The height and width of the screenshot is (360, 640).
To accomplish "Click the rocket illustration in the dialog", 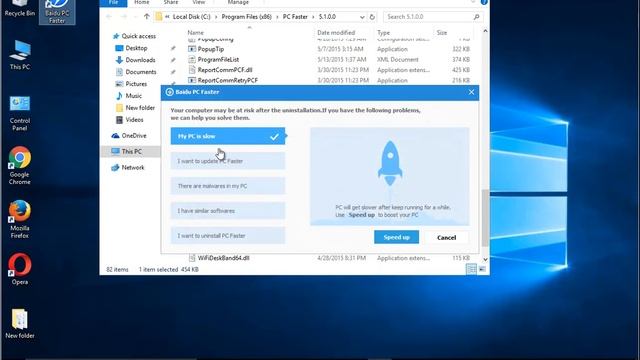I will pyautogui.click(x=390, y=163).
